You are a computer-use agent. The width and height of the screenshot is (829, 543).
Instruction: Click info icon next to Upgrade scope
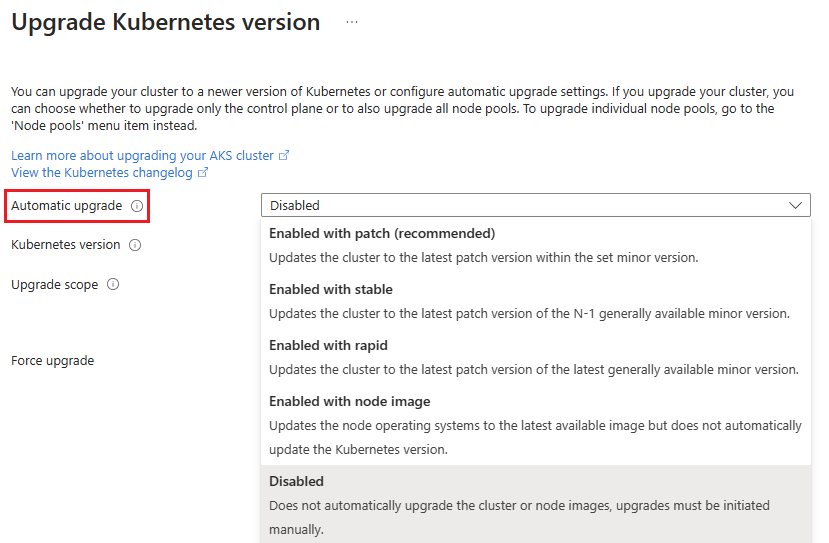pyautogui.click(x=113, y=285)
